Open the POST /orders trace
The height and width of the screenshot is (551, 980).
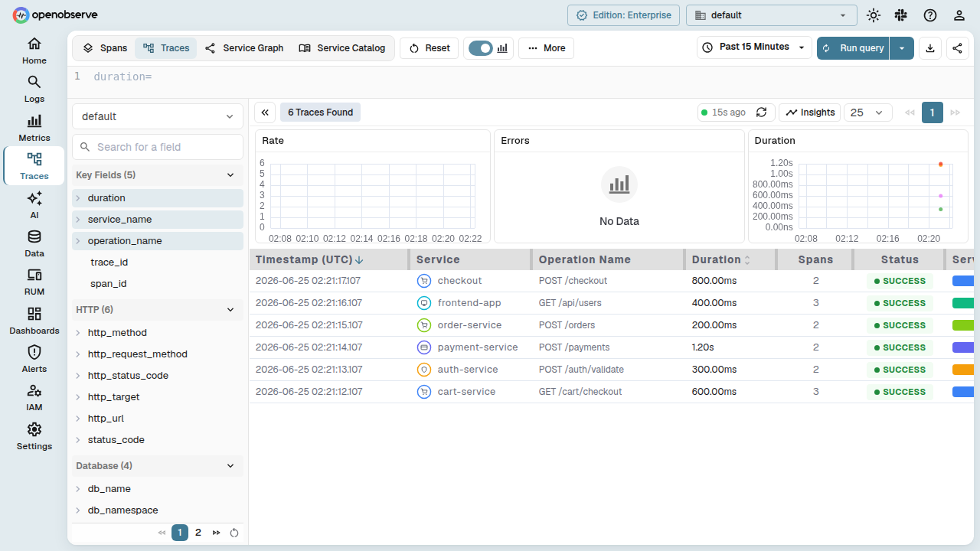611,325
